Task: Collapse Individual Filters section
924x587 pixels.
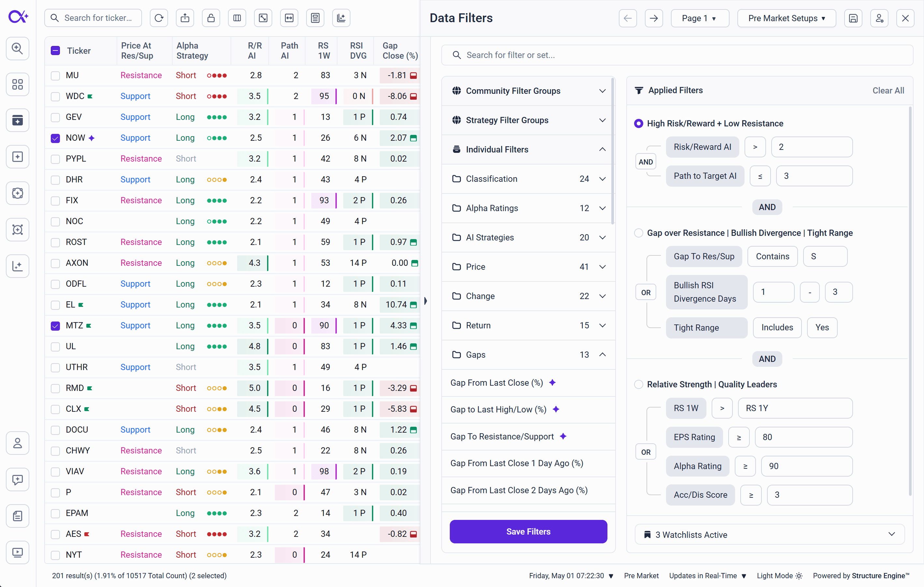Action: click(528, 149)
